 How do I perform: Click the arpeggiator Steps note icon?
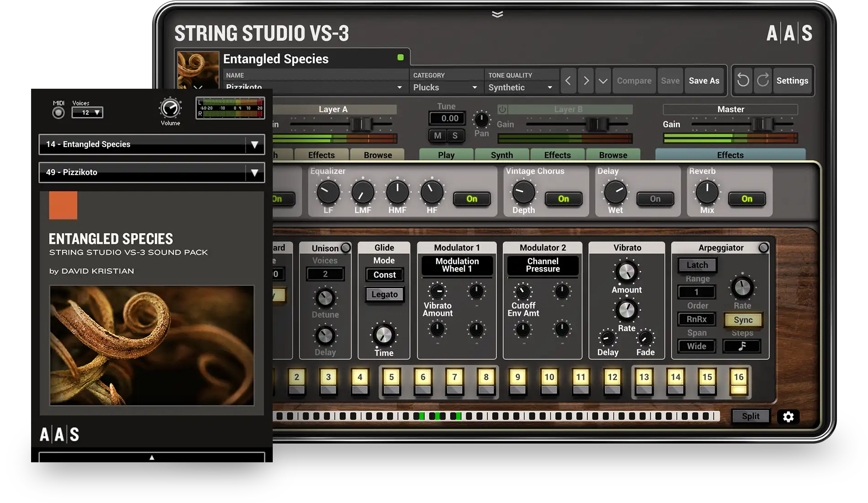click(742, 346)
